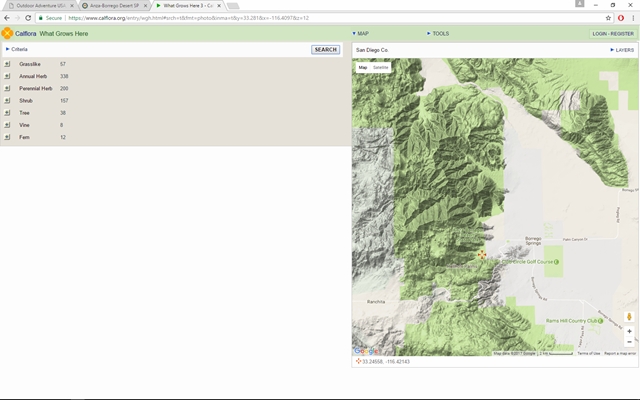640x400 pixels.
Task: Click the Opera extension icon
Action: coord(621,18)
